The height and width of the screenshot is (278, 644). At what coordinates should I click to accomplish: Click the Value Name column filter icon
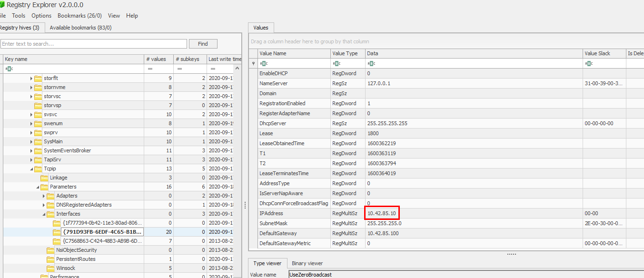(264, 63)
